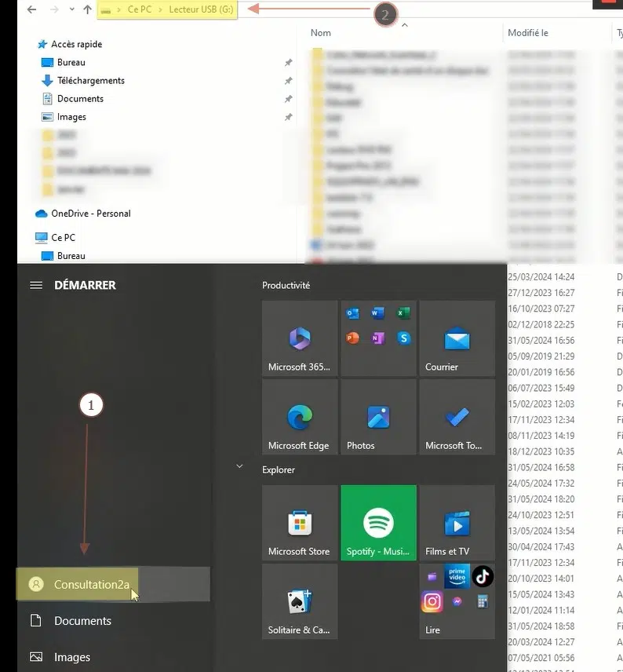
Task: Open TikTok in Lire group
Action: click(483, 576)
